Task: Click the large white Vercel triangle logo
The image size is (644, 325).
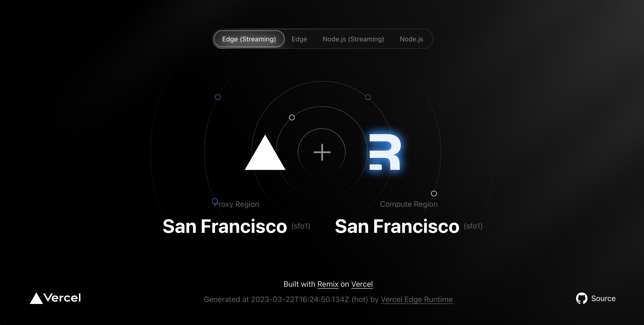Action: click(x=265, y=152)
